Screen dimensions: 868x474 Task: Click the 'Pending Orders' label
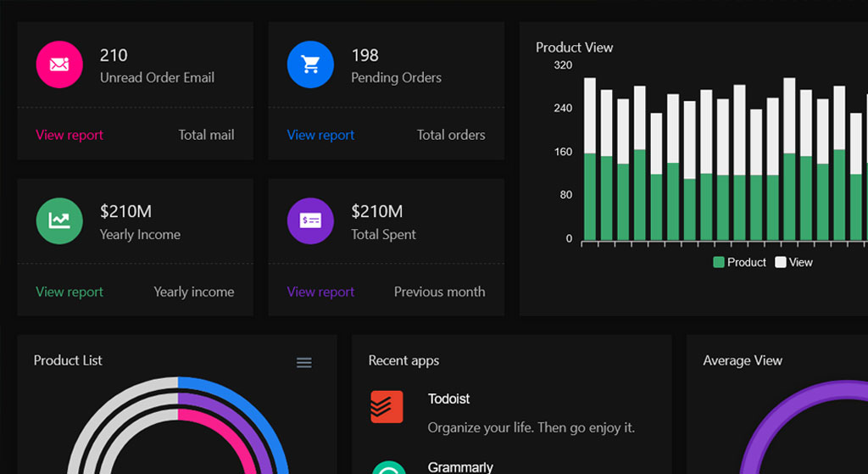397,78
